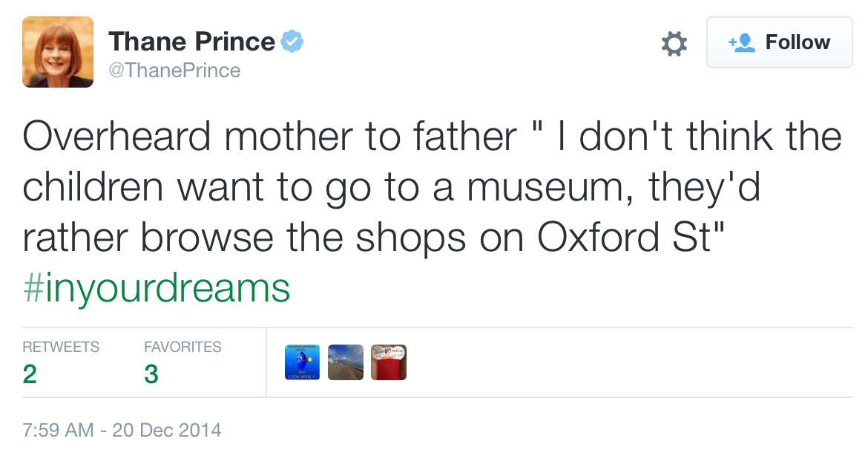Click the blue verified badge
The height and width of the screenshot is (450, 868).
293,42
